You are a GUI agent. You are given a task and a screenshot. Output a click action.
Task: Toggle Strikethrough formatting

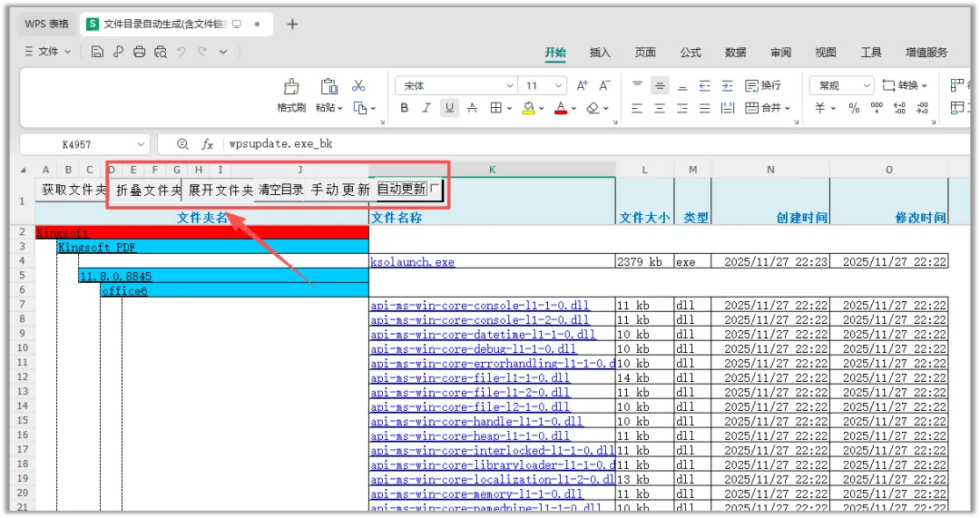point(473,108)
